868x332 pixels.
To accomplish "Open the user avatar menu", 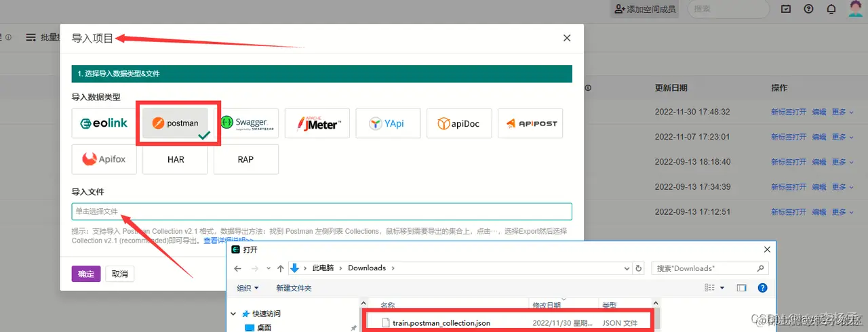I will pyautogui.click(x=855, y=9).
